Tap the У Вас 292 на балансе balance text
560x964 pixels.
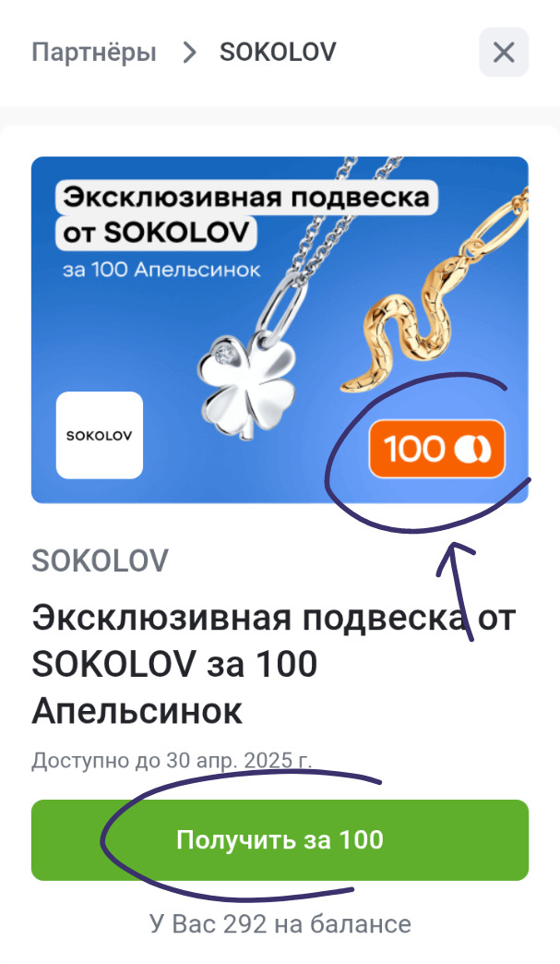280,924
